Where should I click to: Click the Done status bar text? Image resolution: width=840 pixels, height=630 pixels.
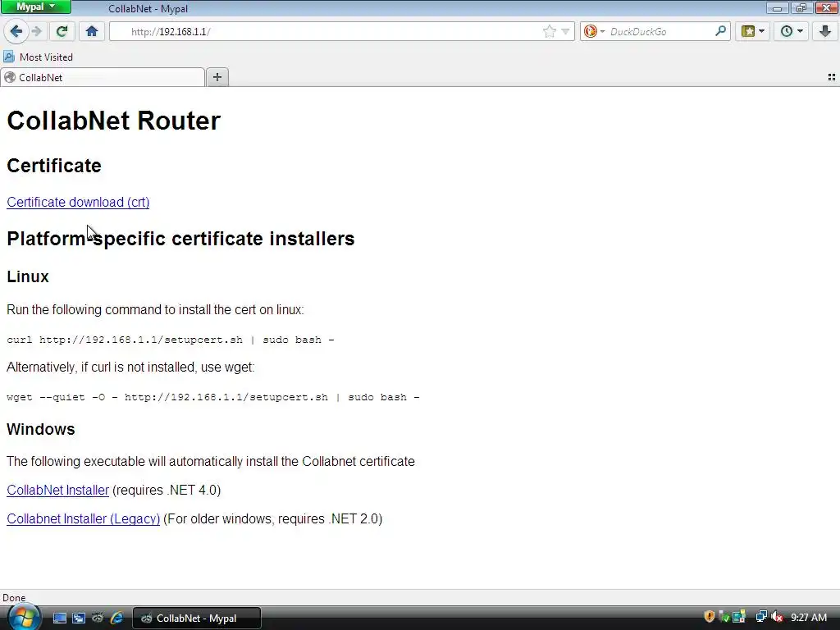(x=14, y=598)
